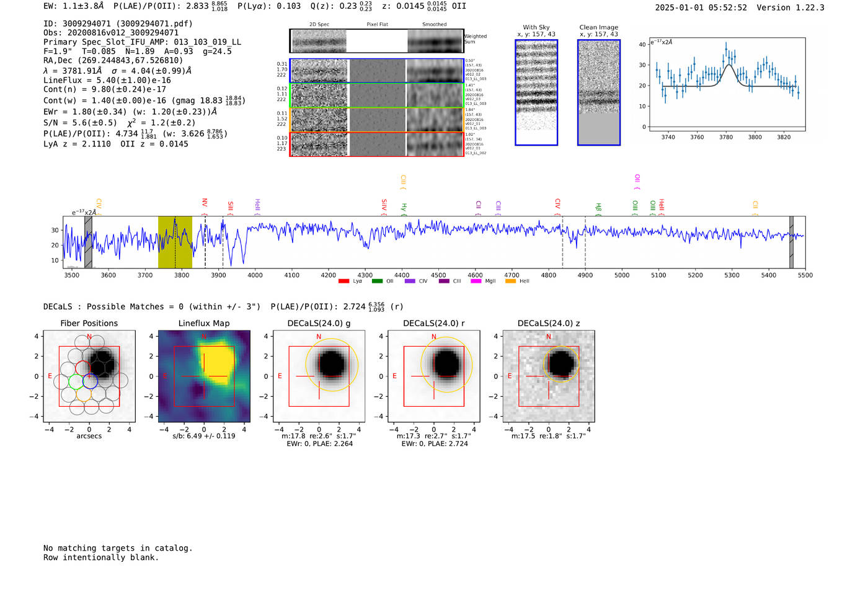Click the Row intentionally blank text

[x=101, y=558]
